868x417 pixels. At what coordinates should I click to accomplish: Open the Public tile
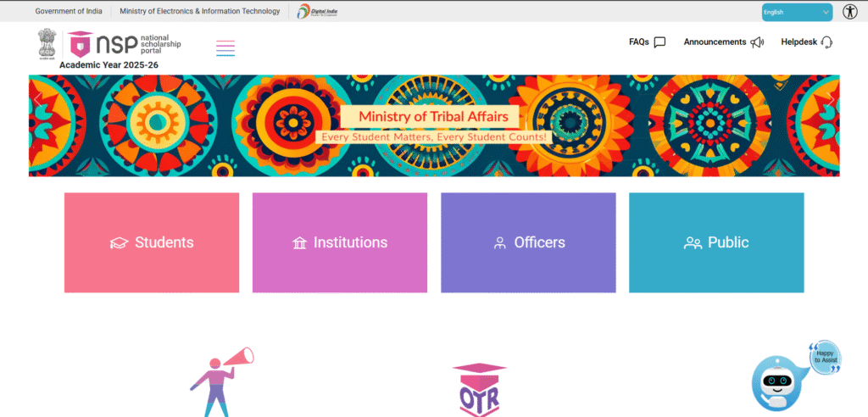point(716,242)
